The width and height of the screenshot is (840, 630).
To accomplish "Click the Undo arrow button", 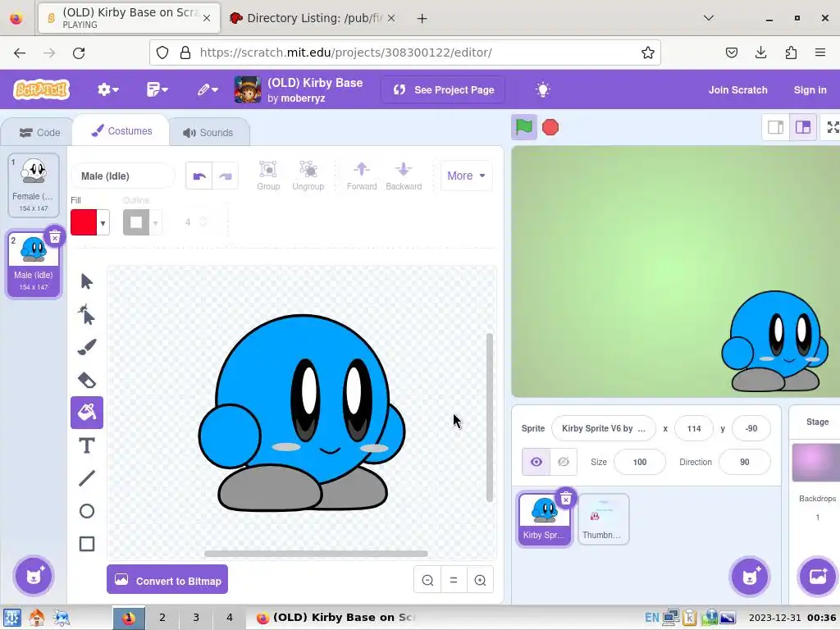I will coord(199,176).
